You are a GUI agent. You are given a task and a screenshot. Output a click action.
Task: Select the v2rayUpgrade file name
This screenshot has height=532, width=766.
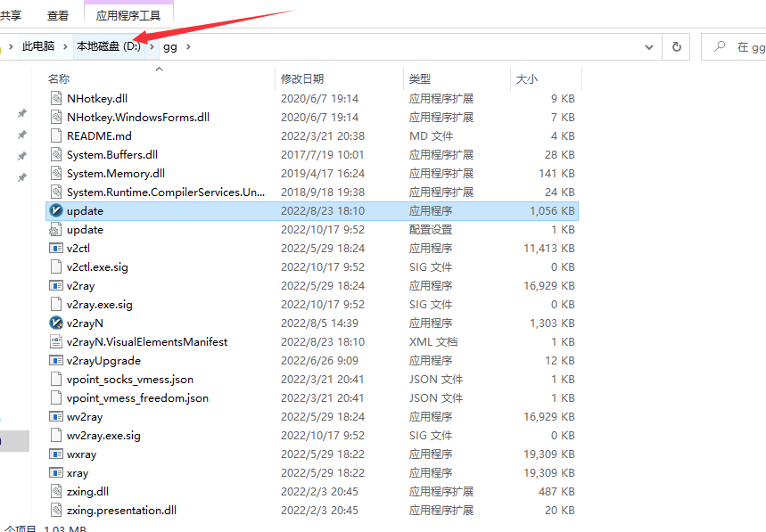point(103,360)
